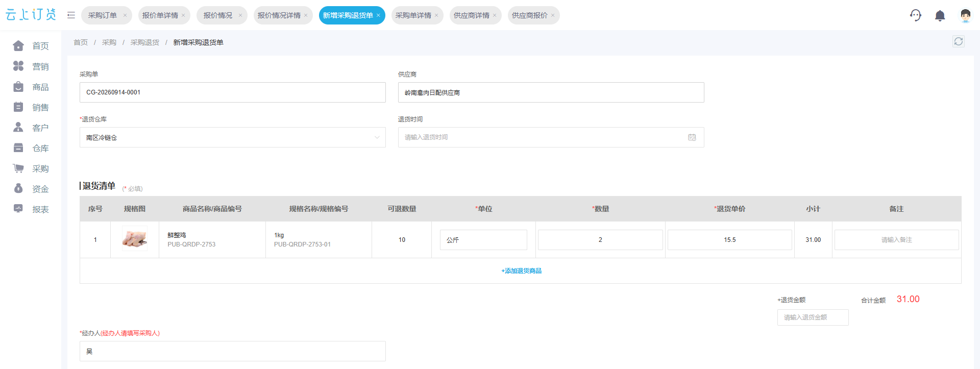This screenshot has width=980, height=369.
Task: Click the 请输入备注 field
Action: [897, 240]
